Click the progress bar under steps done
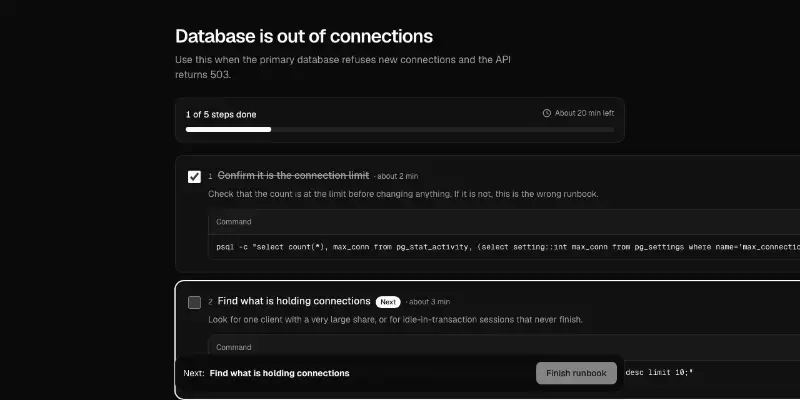The image size is (800, 400). pyautogui.click(x=399, y=130)
